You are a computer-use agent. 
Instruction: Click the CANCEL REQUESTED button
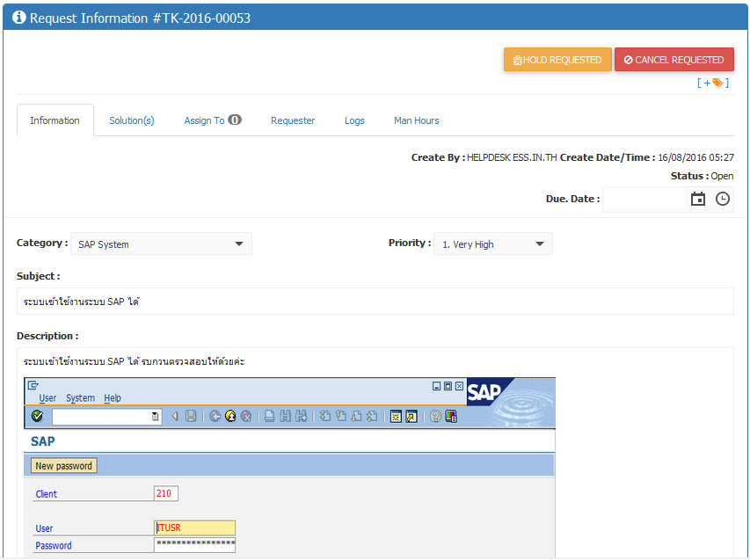click(674, 60)
